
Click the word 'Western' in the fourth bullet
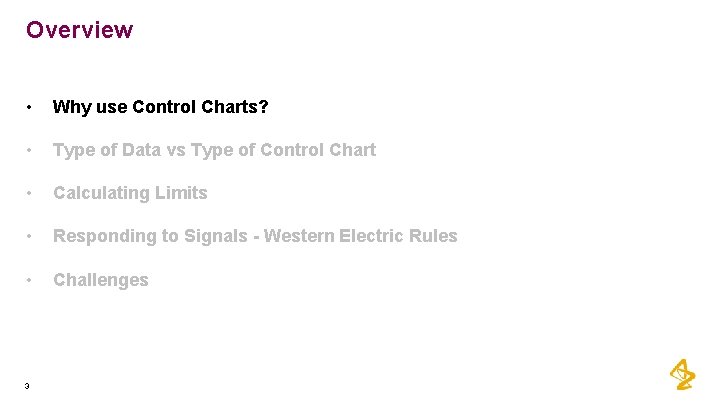(298, 236)
